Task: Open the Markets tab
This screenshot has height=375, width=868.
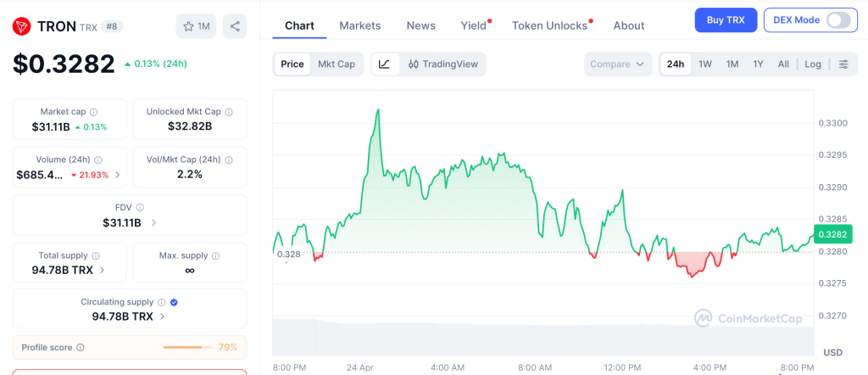Action: tap(360, 25)
